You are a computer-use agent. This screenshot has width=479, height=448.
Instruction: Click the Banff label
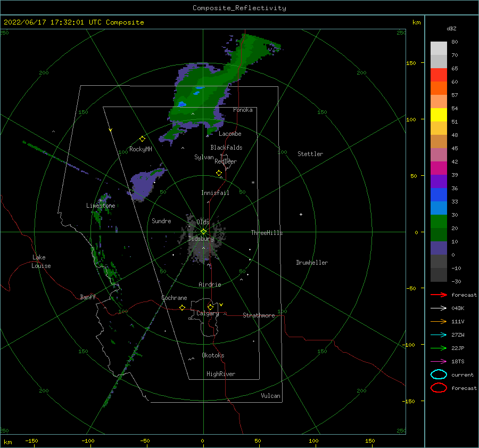click(x=88, y=297)
